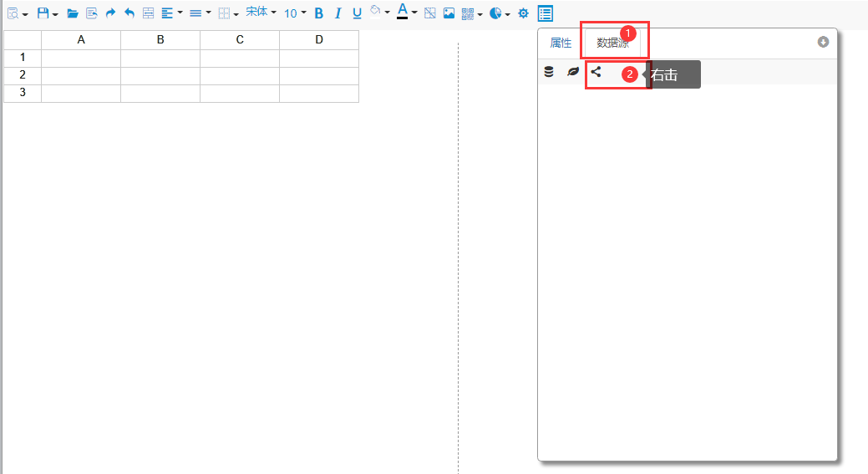The width and height of the screenshot is (868, 474).
Task: Expand the barcode type dropdown arrow
Action: (x=480, y=14)
